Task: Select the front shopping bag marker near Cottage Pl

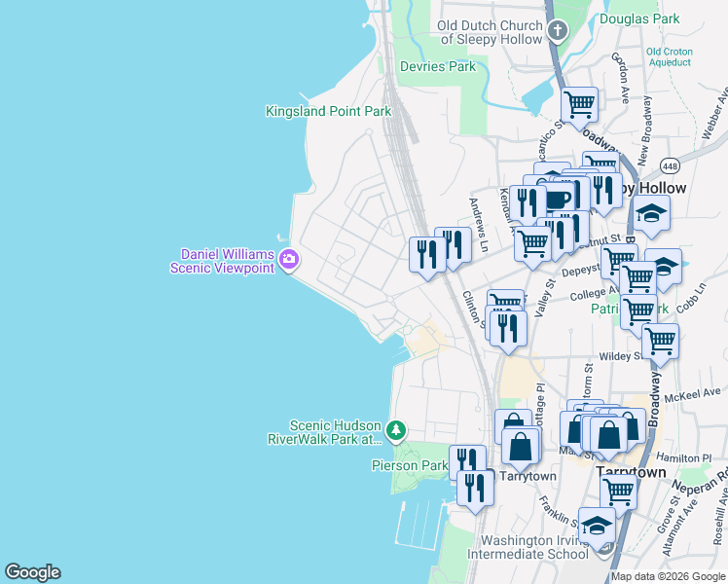Action: point(521,446)
